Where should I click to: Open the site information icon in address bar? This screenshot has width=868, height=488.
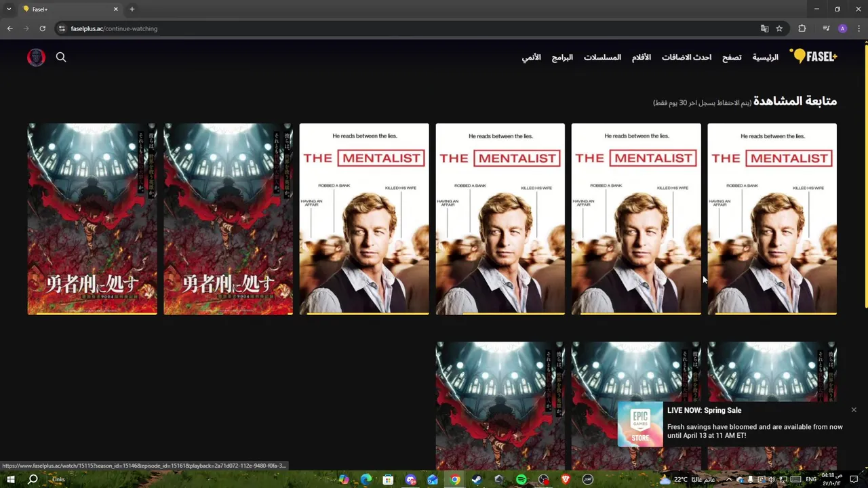coord(62,28)
